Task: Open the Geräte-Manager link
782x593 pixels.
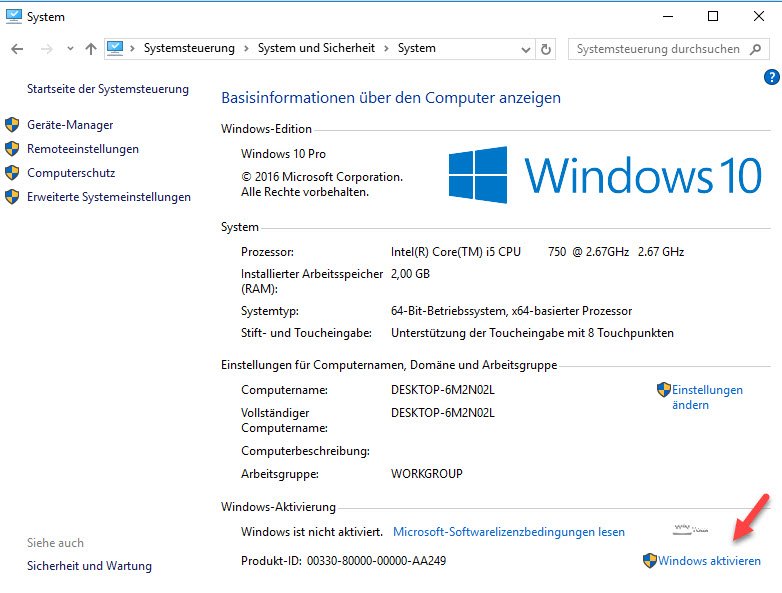Action: 70,125
